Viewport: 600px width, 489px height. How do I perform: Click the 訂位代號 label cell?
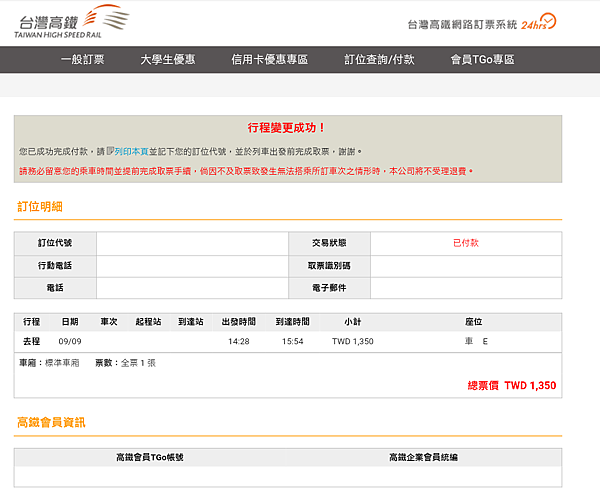55,243
